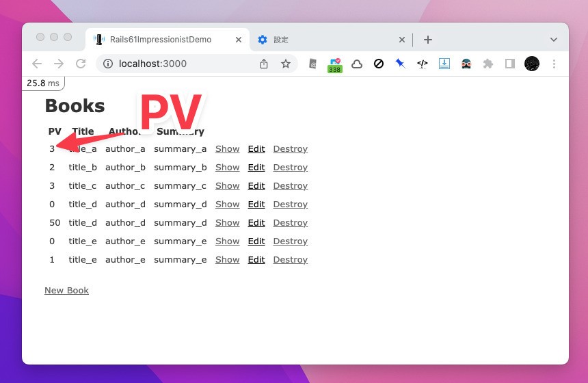This screenshot has height=383, width=588.
Task: Click the author_b cell
Action: [x=125, y=168]
